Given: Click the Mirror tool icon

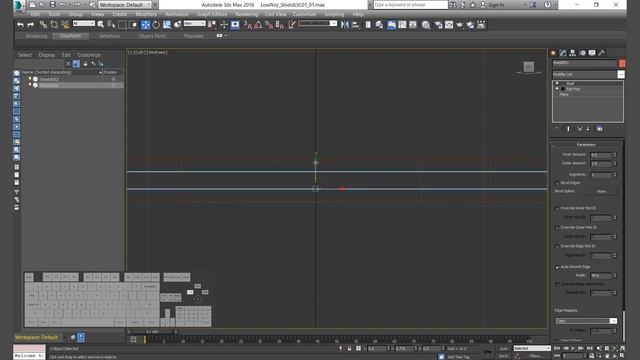Looking at the screenshot, I should click(345, 25).
